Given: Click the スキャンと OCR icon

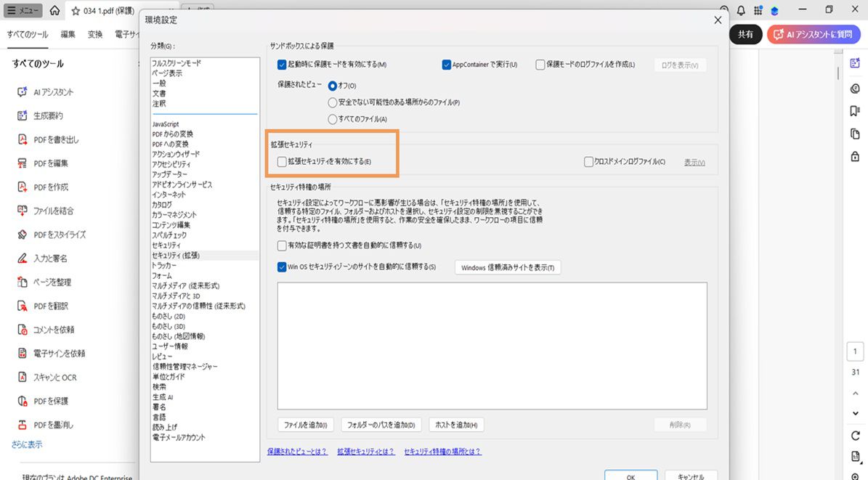Looking at the screenshot, I should (22, 377).
